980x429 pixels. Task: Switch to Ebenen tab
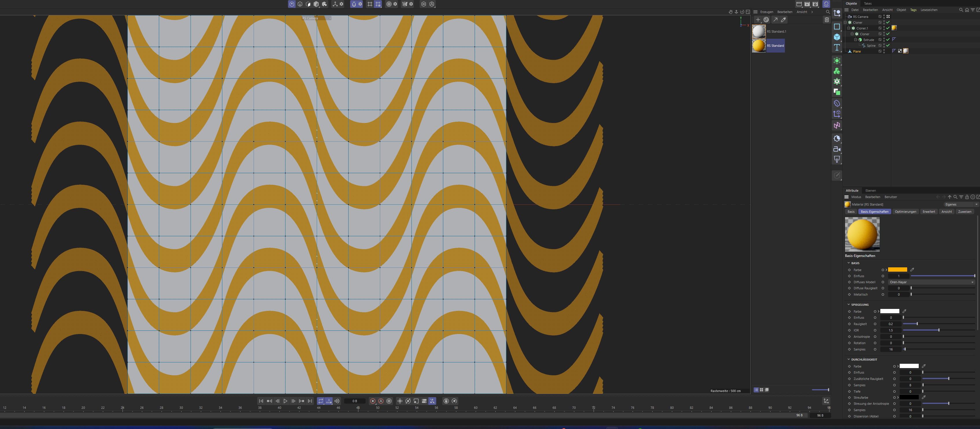coord(870,191)
